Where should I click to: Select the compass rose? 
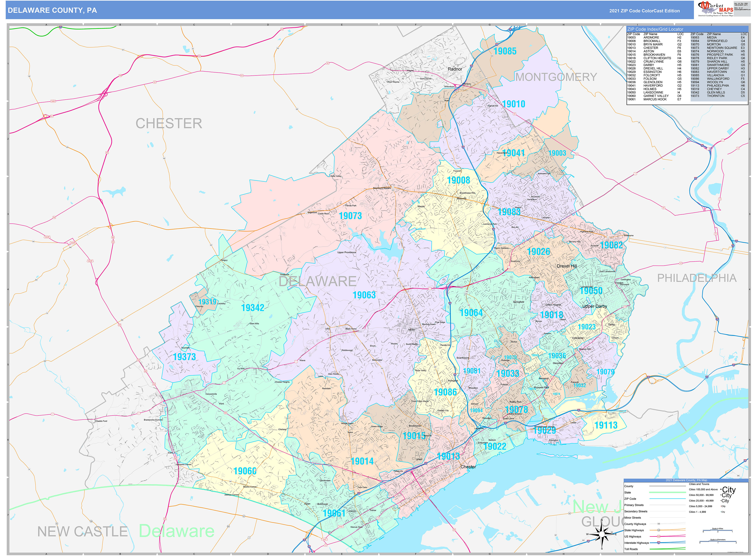click(602, 535)
